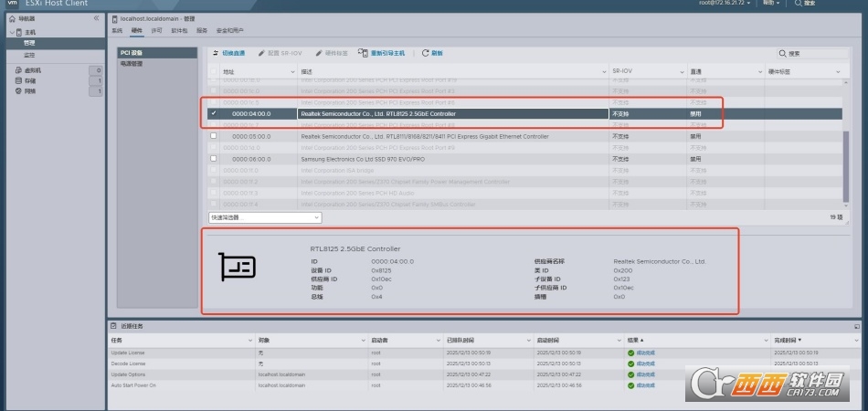The height and width of the screenshot is (411, 868).
Task: Open the 直通 column dropdown arrow
Action: click(760, 72)
